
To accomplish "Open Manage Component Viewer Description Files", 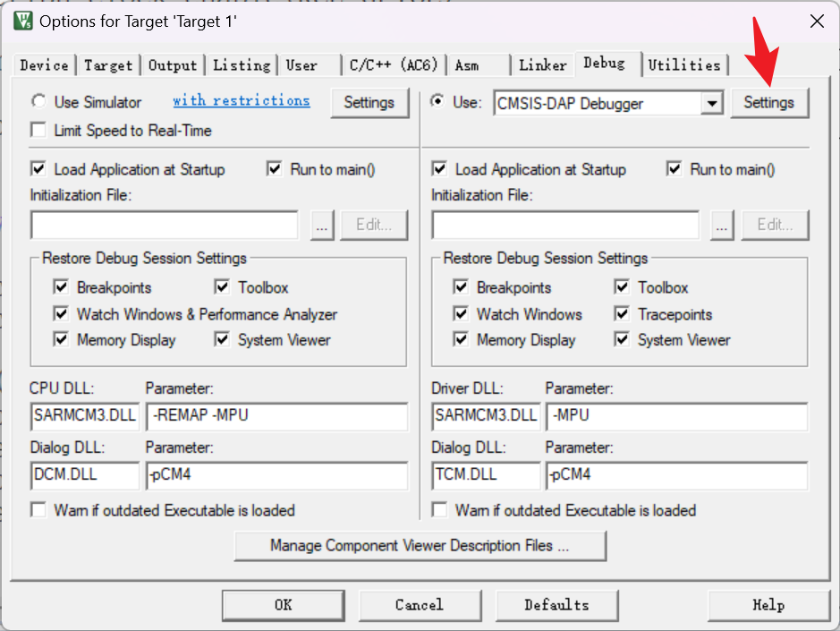I will click(420, 546).
